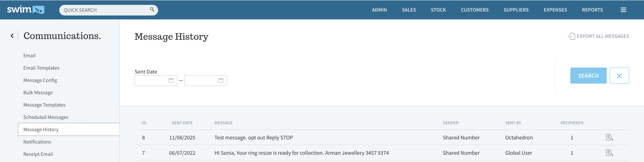This screenshot has height=162, width=644.
Task: Click the back chevron beside Communications
Action: [12, 36]
